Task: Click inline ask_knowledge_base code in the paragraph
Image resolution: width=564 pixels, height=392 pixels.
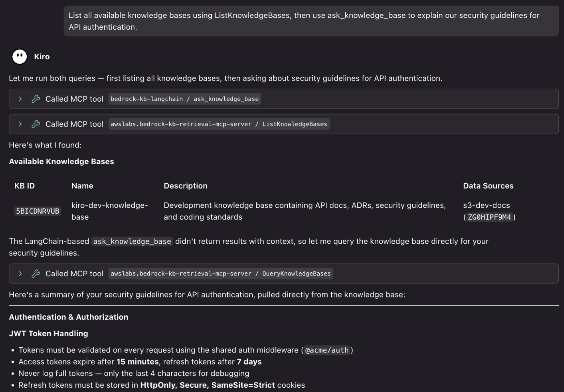Action: (132, 241)
